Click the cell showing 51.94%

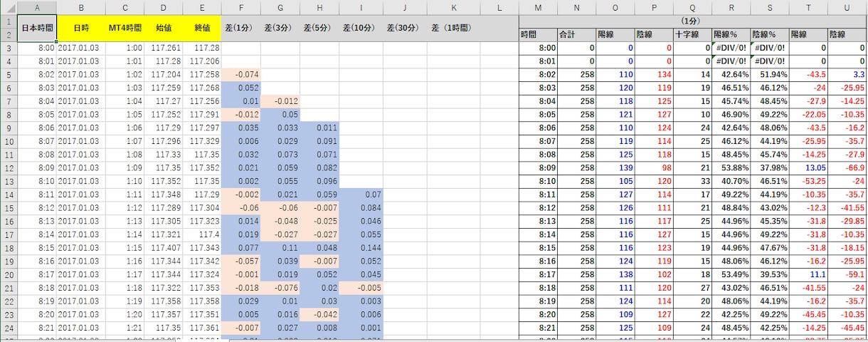770,74
